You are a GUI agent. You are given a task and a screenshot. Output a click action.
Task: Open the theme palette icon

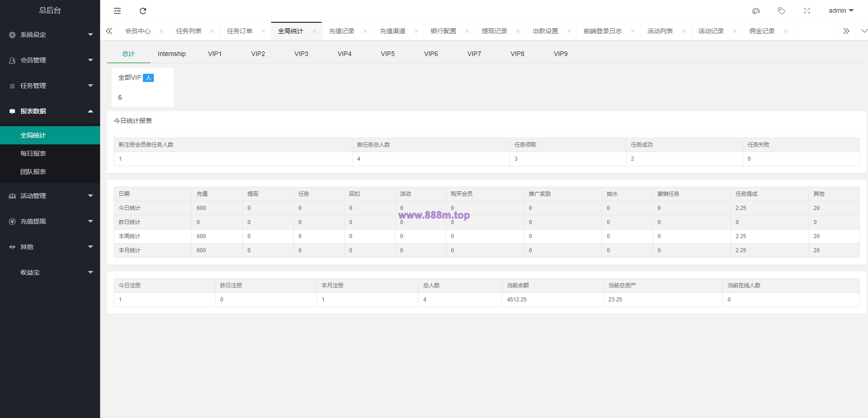[756, 11]
